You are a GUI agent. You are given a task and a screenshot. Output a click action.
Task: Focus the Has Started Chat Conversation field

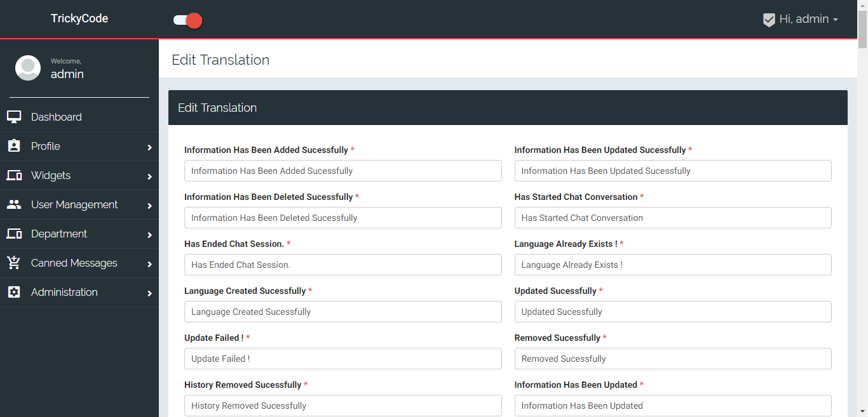(673, 218)
